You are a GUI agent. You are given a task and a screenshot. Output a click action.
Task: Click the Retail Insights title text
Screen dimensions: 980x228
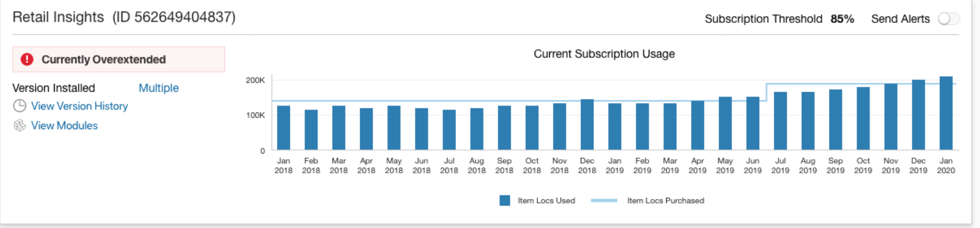(x=58, y=17)
